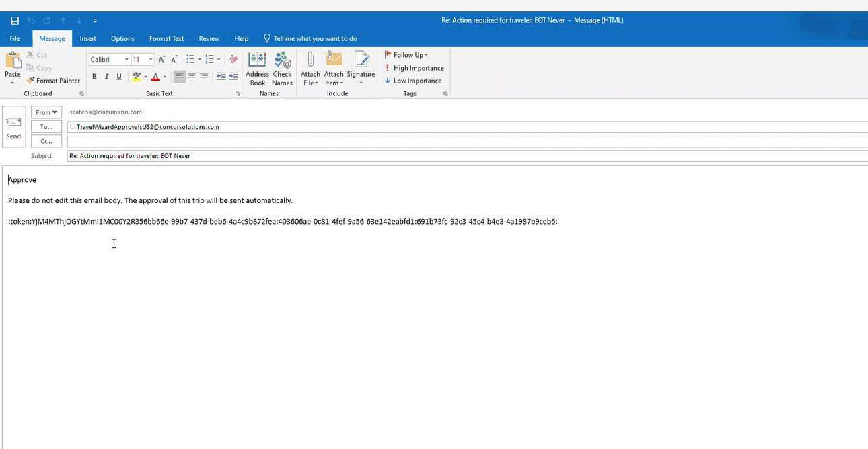The image size is (868, 449).
Task: Decrease the paragraph indent
Action: click(221, 77)
